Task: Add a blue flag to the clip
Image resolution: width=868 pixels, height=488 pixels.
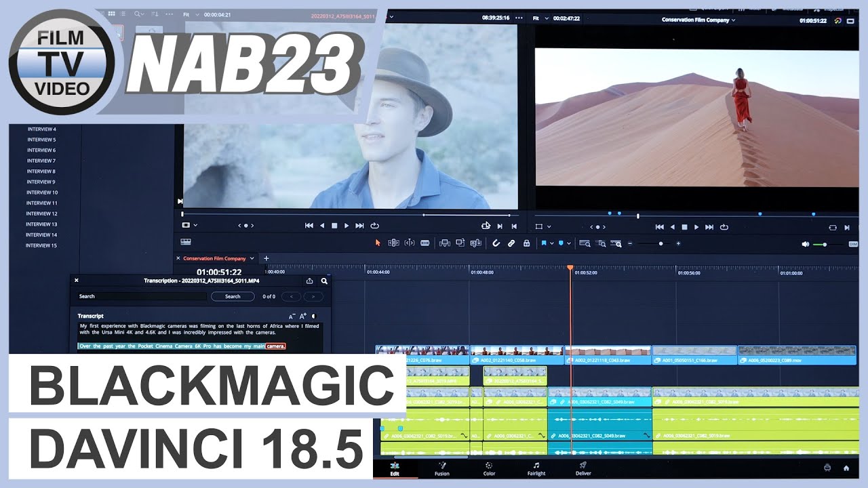Action: (544, 243)
